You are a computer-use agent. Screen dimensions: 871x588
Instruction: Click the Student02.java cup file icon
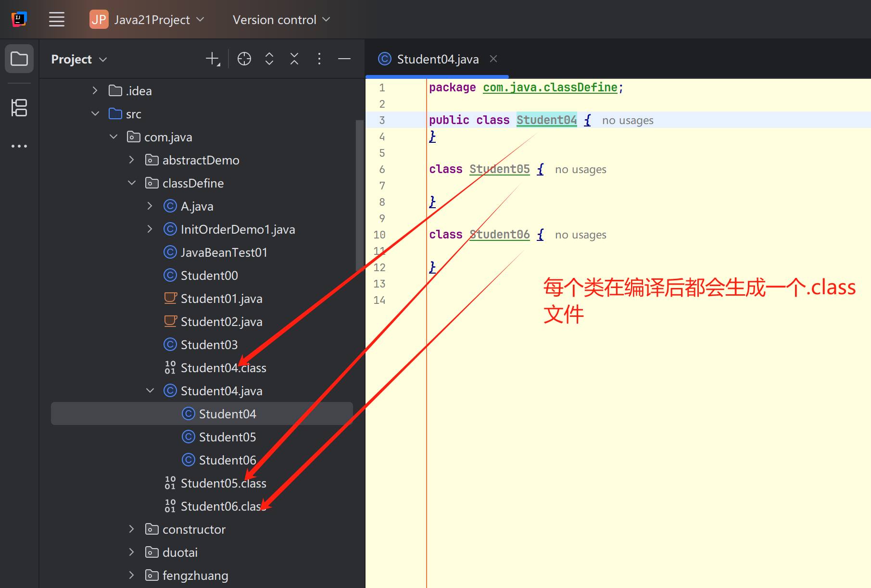[170, 321]
